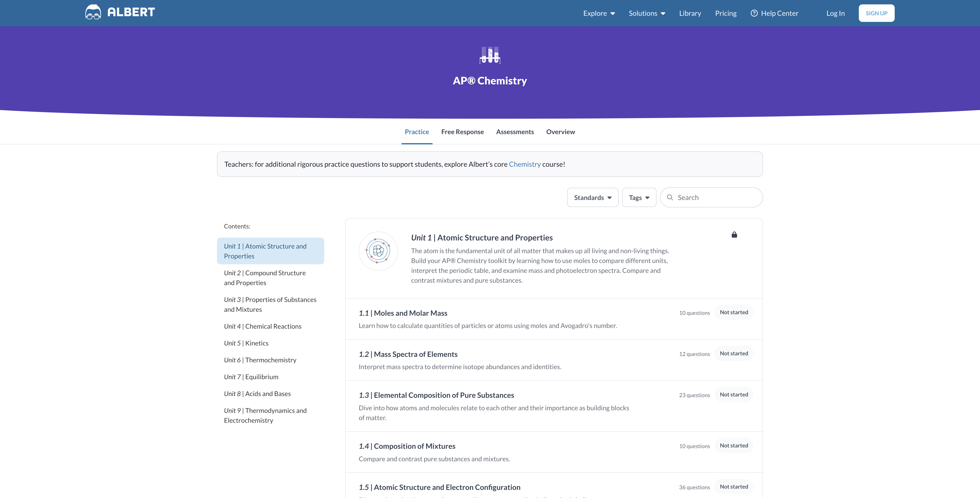Screen dimensions: 980x498
Task: Click the magnifying glass search icon
Action: coord(670,197)
